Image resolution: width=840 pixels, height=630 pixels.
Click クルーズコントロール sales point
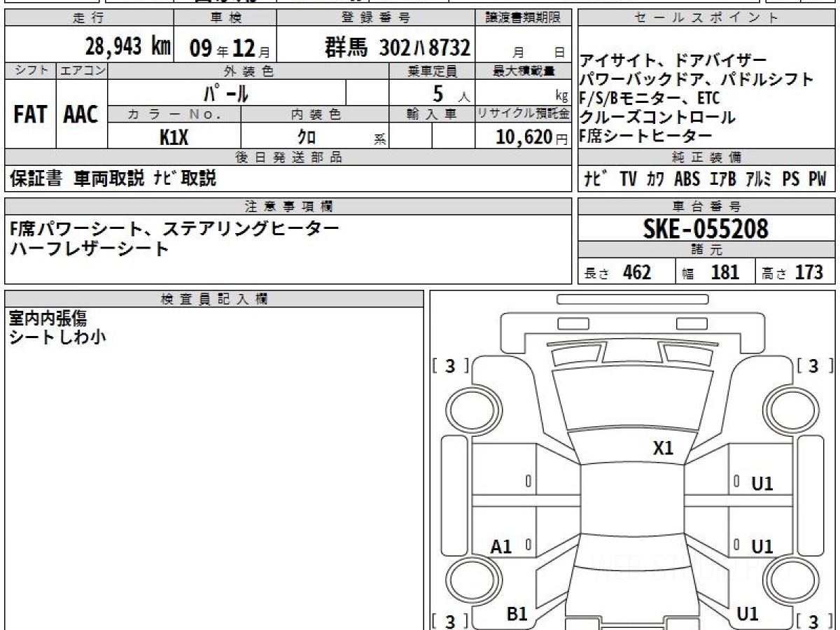[x=657, y=117]
